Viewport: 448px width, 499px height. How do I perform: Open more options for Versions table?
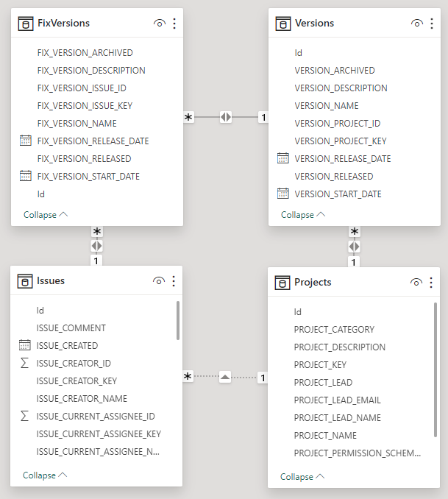point(432,24)
